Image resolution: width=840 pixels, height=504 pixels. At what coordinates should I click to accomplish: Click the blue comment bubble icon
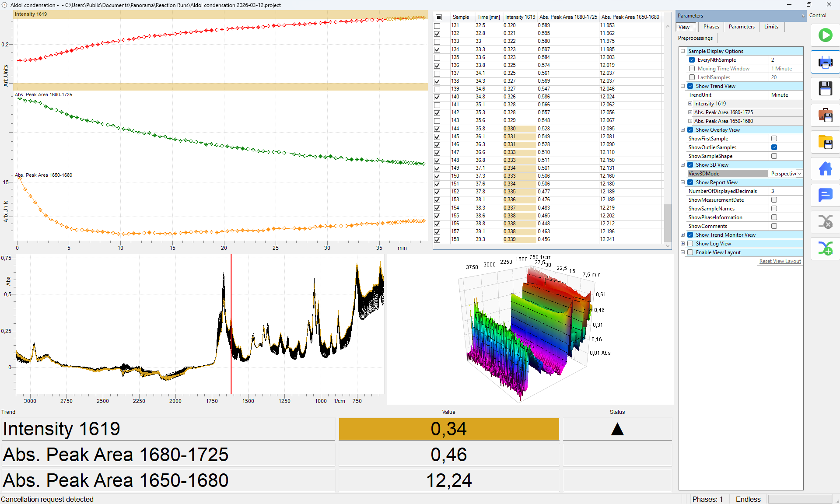pyautogui.click(x=825, y=195)
